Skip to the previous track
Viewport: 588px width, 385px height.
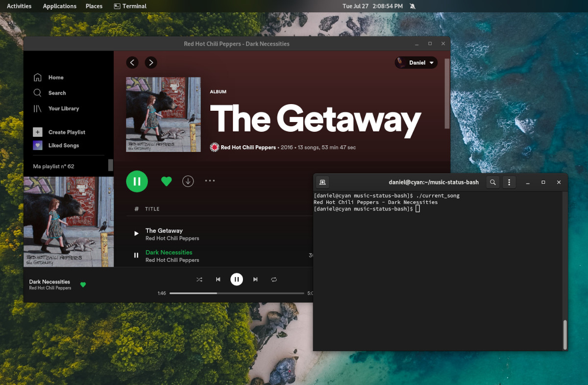218,279
